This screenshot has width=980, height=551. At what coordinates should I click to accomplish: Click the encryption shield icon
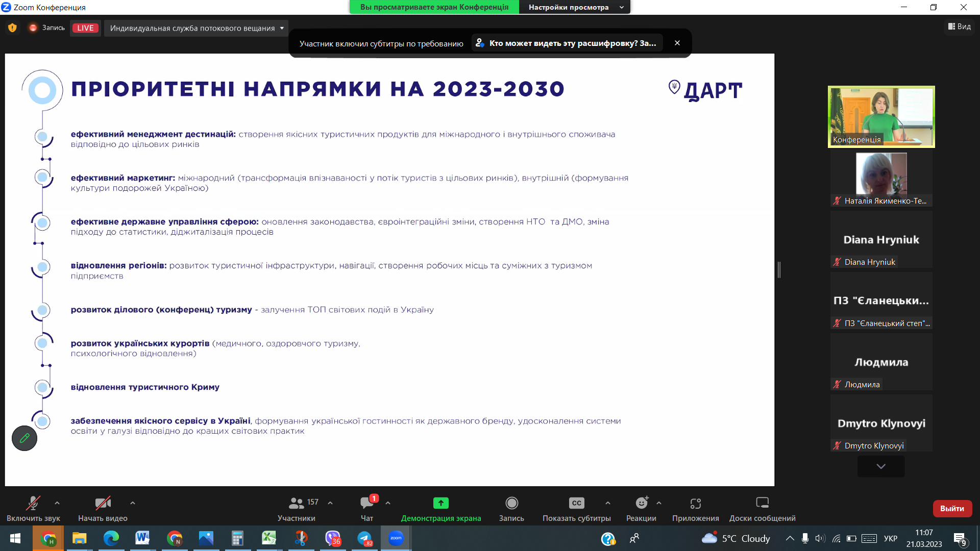(x=12, y=28)
